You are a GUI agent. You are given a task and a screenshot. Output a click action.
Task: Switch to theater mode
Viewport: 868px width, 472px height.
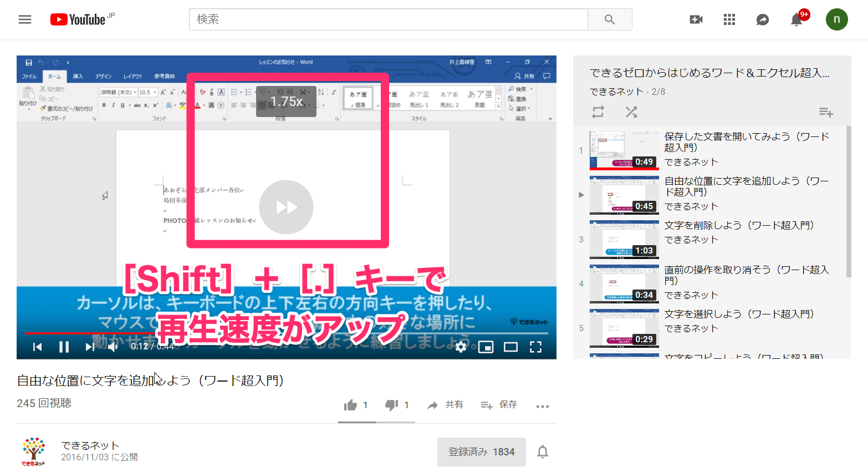[510, 347]
